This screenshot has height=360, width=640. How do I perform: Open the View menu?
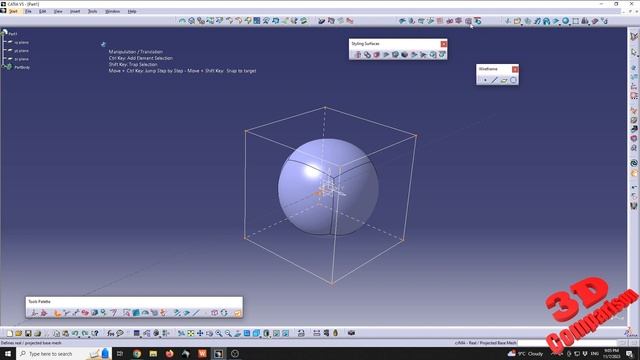click(58, 11)
